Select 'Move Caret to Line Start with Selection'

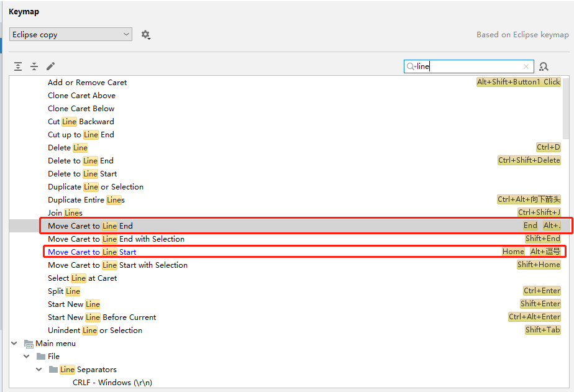[117, 265]
